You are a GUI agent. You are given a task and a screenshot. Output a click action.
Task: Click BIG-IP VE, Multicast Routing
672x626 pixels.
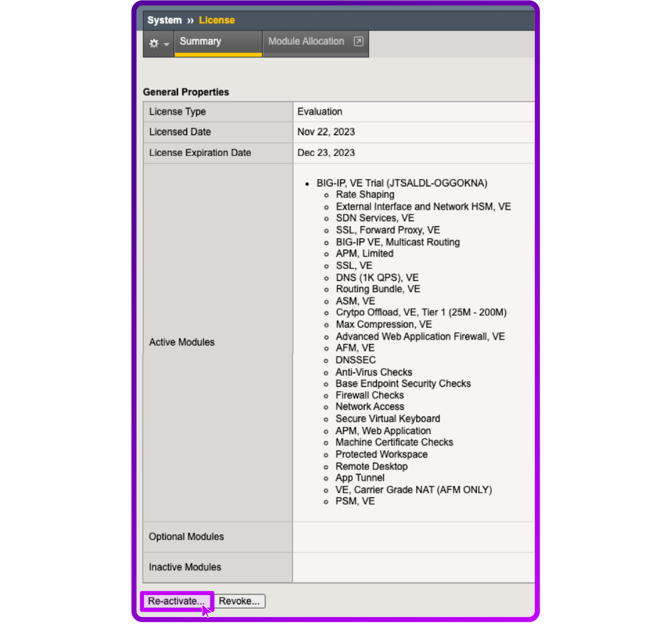click(398, 242)
